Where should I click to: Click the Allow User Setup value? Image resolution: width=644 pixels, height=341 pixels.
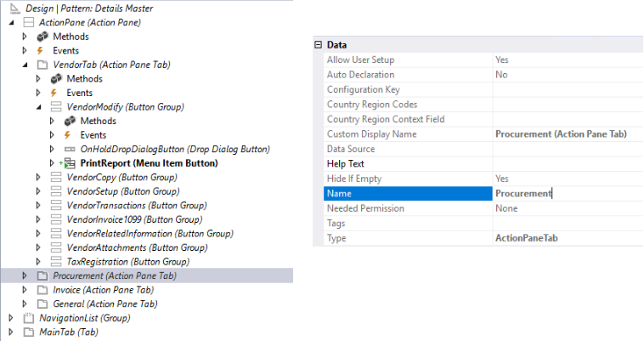pos(564,60)
